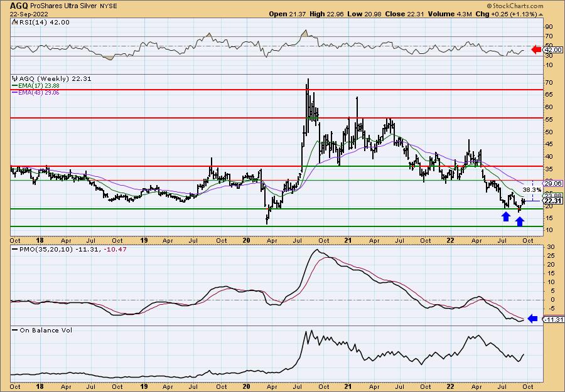565x392 pixels.
Task: Click the EMA(17) 23.88 legend entry
Action: coord(39,86)
